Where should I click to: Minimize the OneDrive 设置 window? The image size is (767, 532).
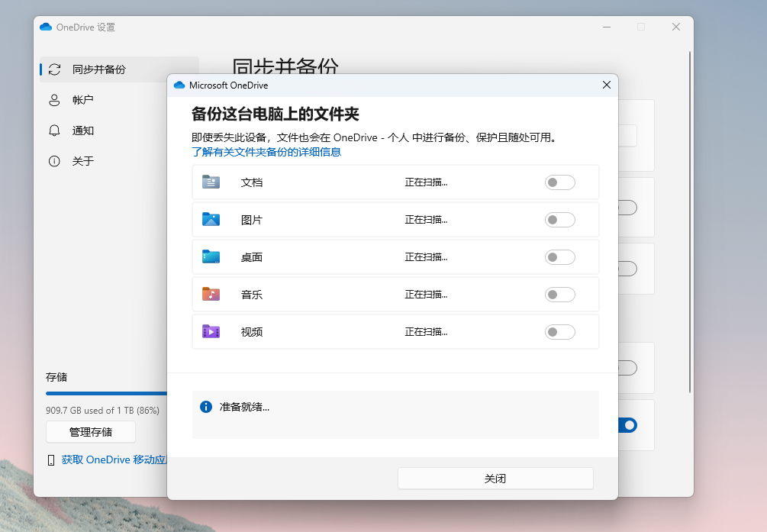pos(607,27)
